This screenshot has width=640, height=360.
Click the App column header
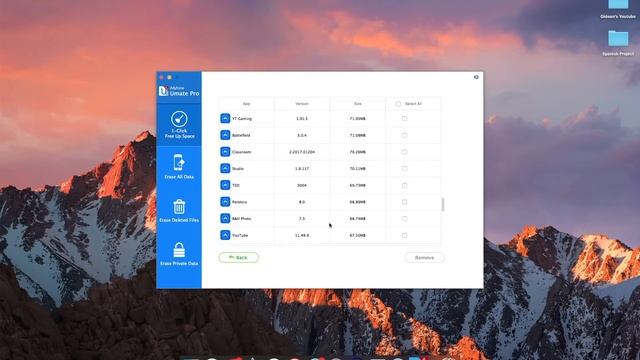pos(247,104)
